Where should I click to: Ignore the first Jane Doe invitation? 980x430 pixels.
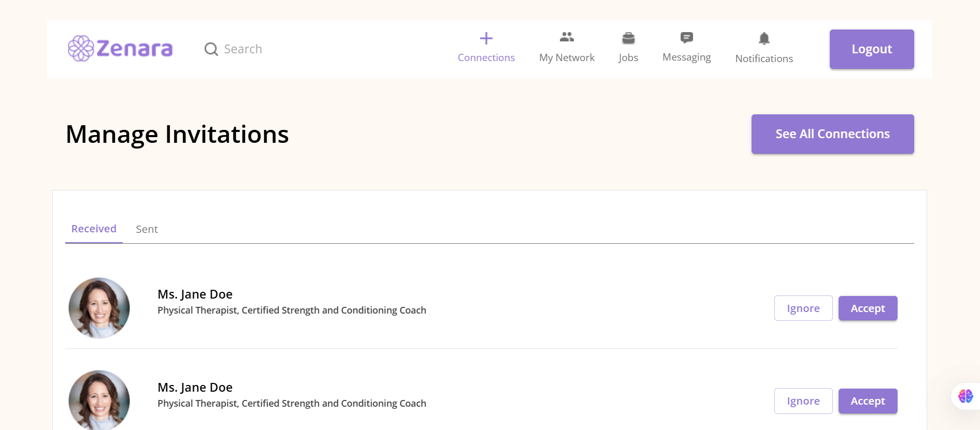[803, 308]
